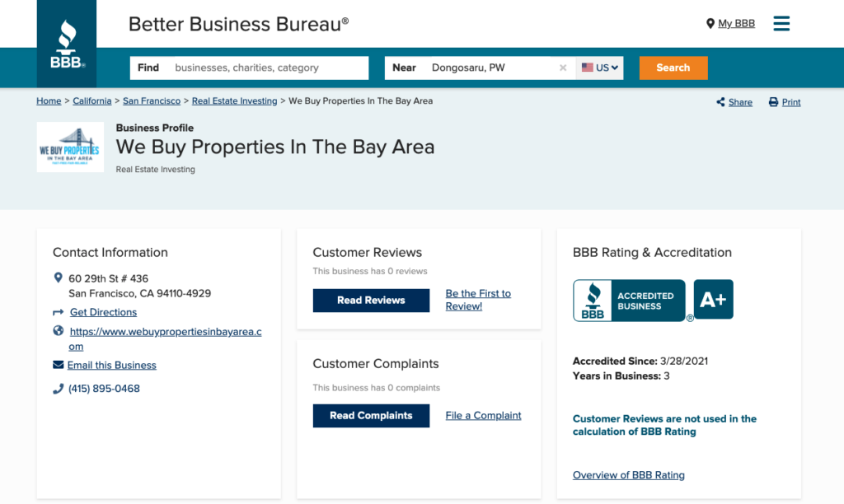Click the Read Reviews button
The width and height of the screenshot is (844, 504).
pos(372,300)
